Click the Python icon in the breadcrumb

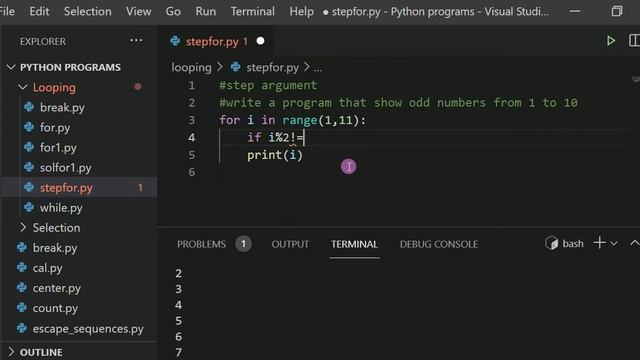pos(236,67)
